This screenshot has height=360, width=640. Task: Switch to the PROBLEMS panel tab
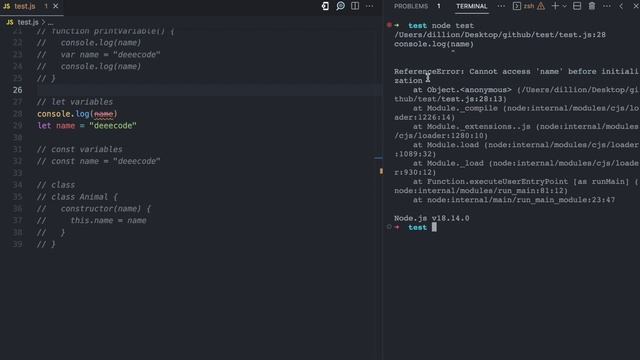[411, 6]
